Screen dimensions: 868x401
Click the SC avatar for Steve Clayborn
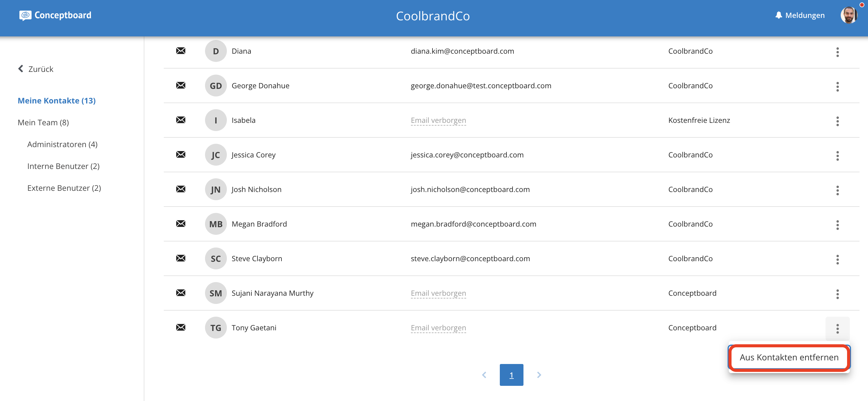216,259
